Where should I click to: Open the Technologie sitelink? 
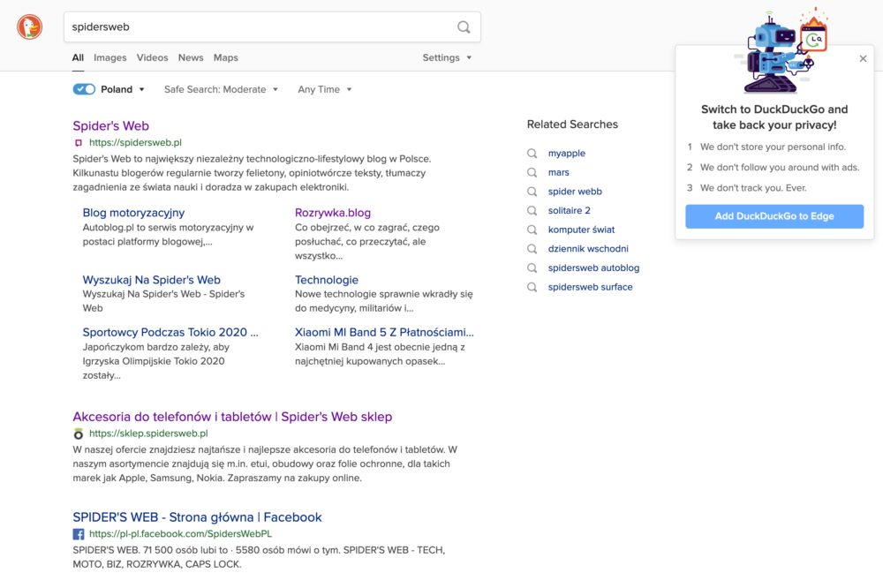pos(327,280)
